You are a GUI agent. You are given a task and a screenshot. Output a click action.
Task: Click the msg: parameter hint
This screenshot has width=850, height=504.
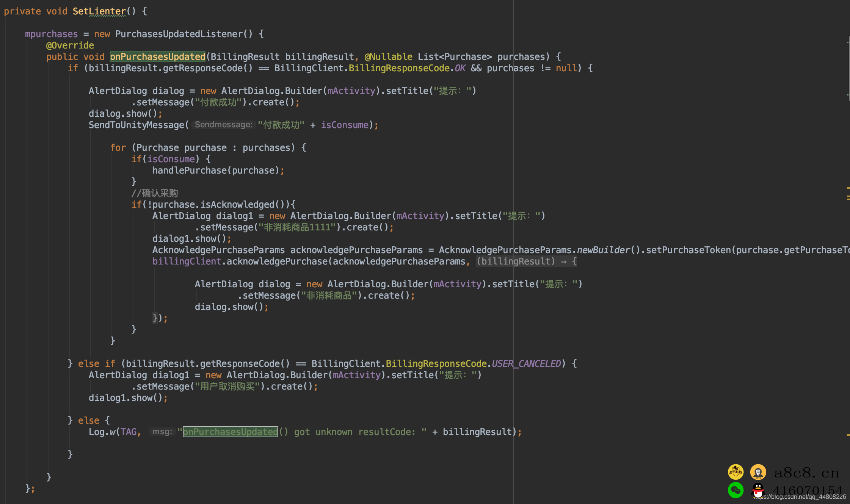coord(162,432)
